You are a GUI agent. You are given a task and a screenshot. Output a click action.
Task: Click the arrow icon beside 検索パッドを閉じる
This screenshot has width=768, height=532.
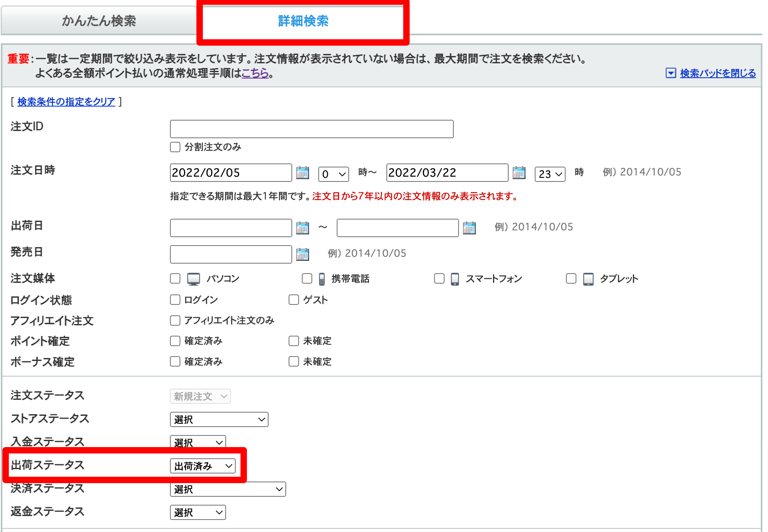click(x=670, y=73)
